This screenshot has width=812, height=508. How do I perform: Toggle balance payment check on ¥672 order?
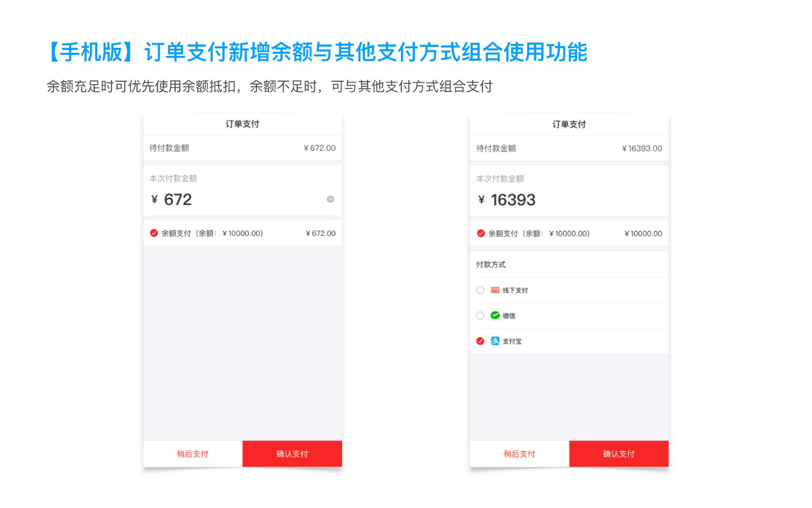pyautogui.click(x=154, y=233)
